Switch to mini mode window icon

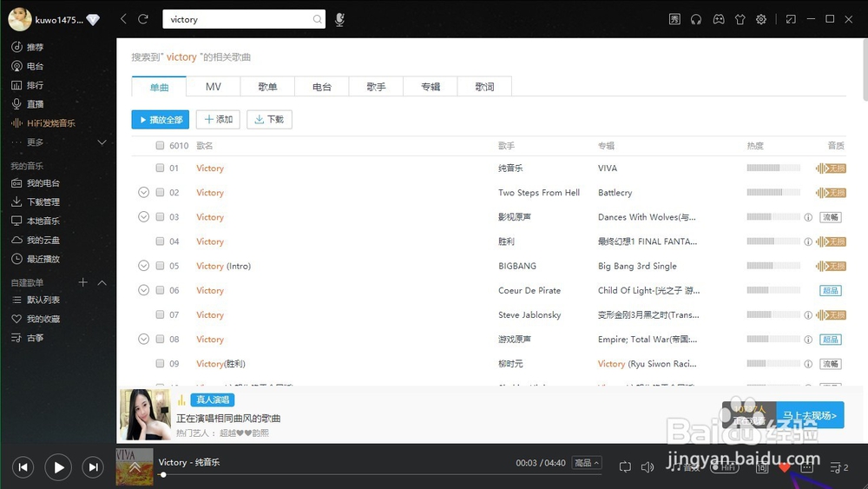791,19
